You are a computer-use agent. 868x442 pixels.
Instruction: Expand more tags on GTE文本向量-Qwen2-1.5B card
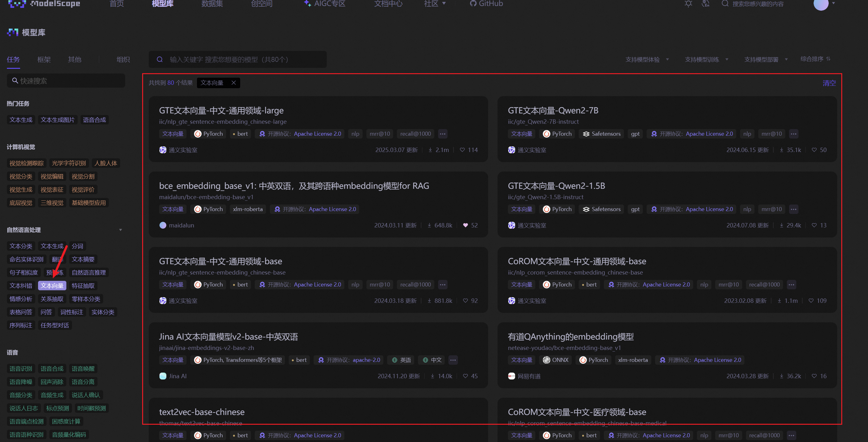tap(793, 209)
